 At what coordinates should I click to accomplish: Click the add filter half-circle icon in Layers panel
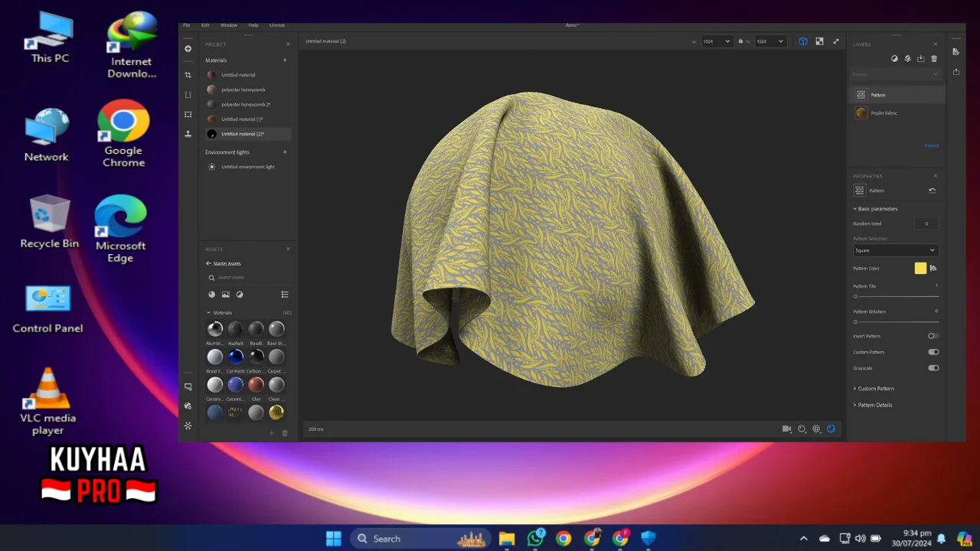coord(894,59)
